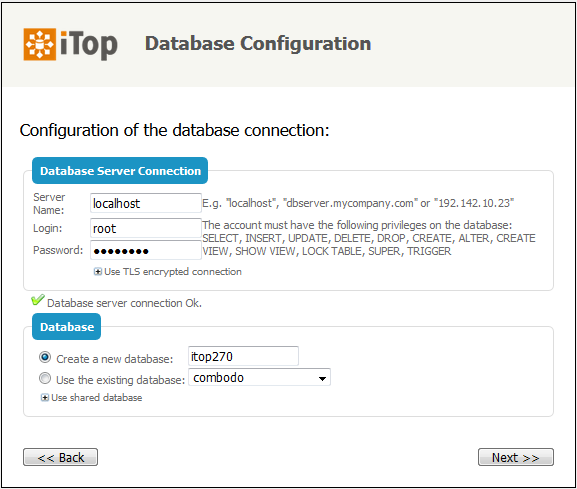Click the iTop orange logo icon

click(40, 44)
